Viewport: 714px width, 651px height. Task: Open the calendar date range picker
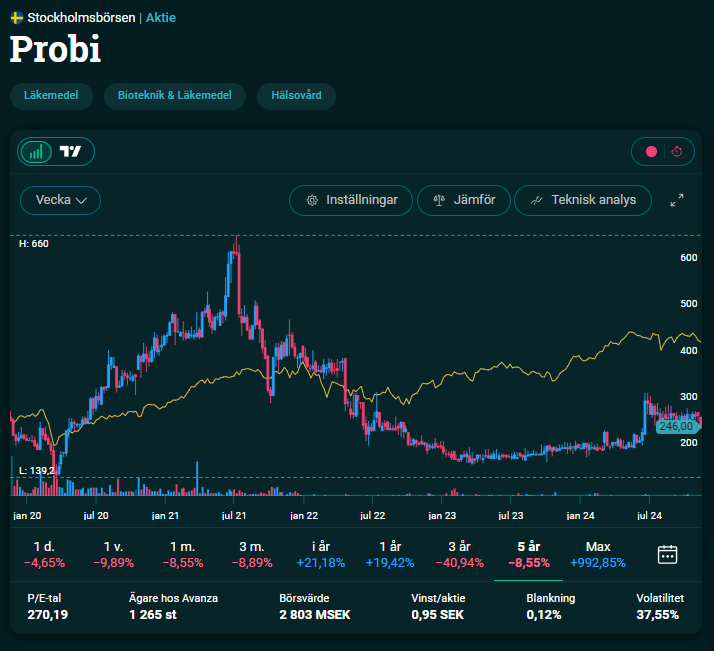[x=668, y=554]
